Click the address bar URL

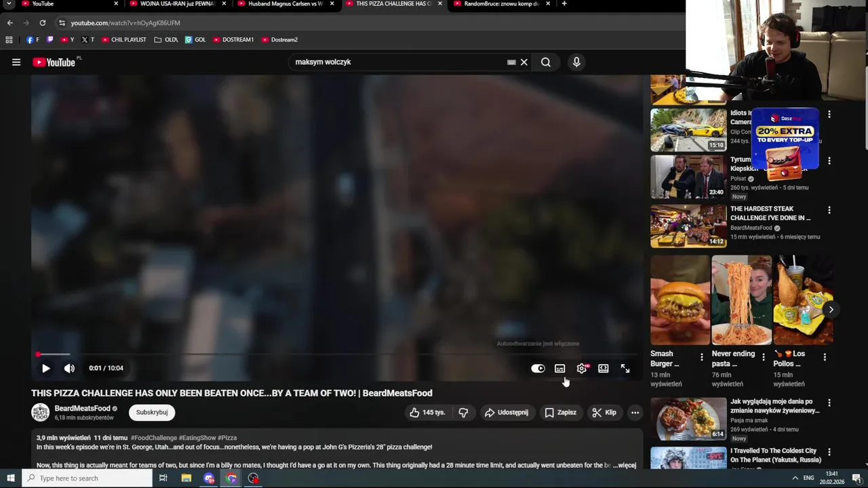[125, 23]
